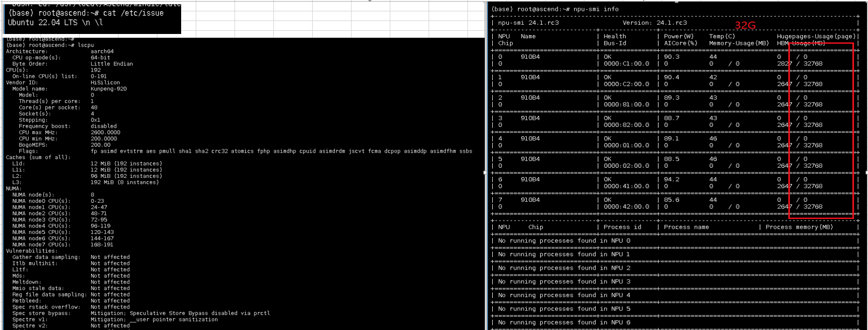Select 'No running processes found in NPU 3'

(564, 282)
